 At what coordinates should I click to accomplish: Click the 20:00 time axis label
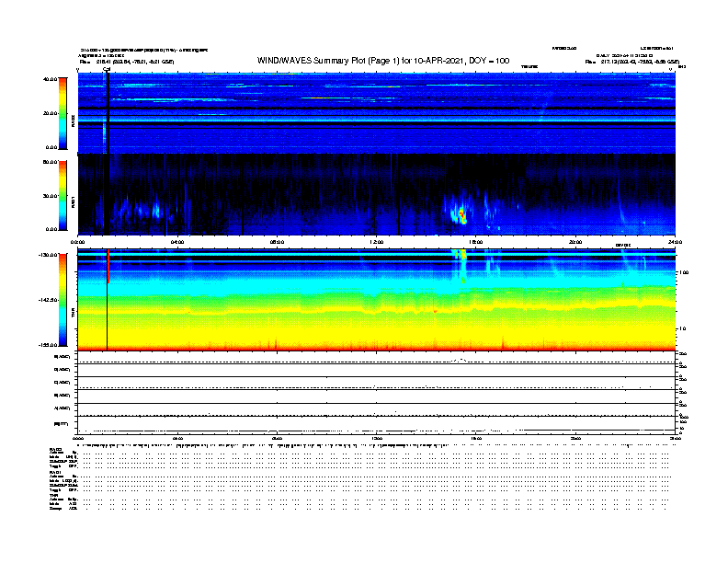pos(575,242)
